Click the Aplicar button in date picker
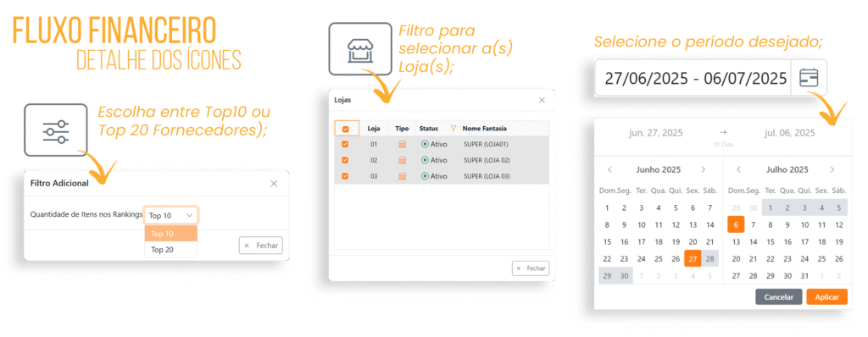 (827, 297)
